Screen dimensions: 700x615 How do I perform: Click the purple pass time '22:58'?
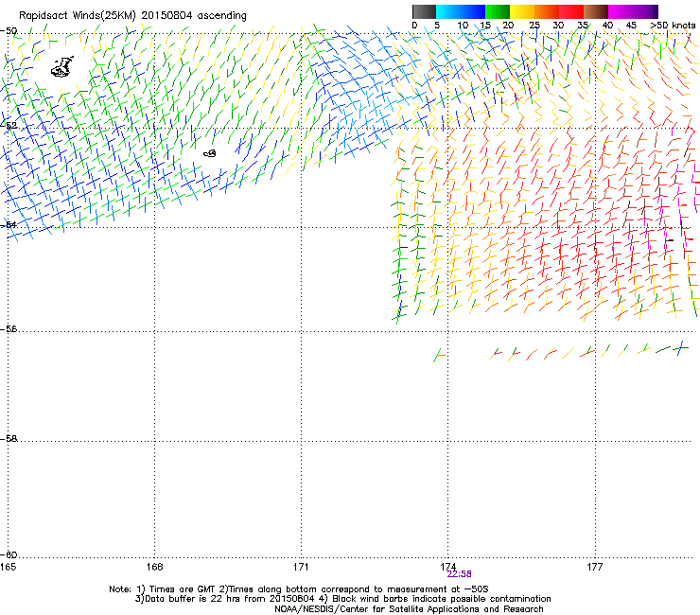coord(460,574)
